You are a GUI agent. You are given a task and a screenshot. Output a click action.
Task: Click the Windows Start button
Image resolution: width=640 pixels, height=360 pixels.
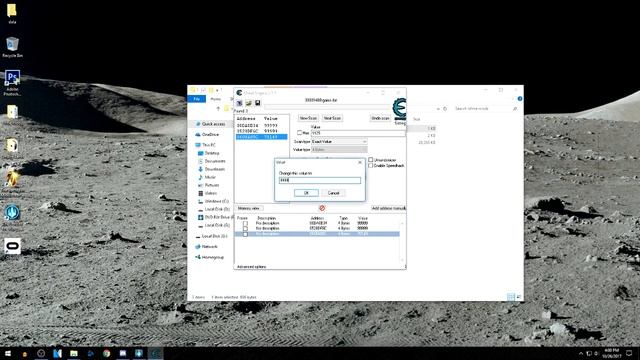point(8,353)
